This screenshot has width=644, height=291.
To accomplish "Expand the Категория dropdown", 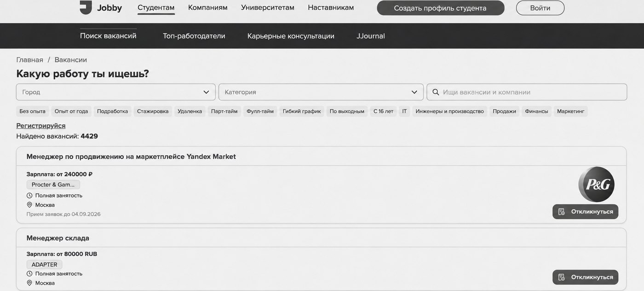I will click(321, 92).
